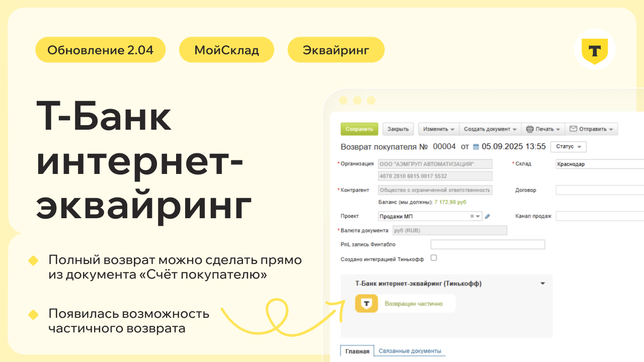Click the green Сохранить button
This screenshot has width=644, height=362.
(359, 129)
